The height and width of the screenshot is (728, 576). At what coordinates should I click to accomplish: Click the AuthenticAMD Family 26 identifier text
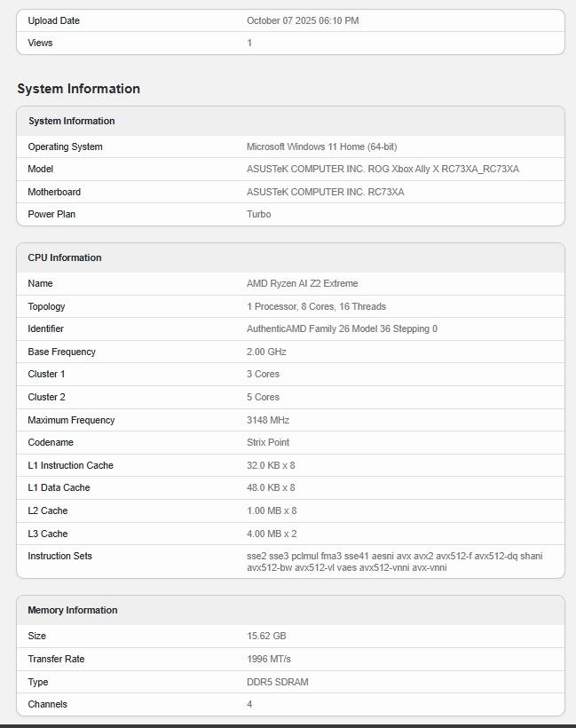[x=342, y=328]
